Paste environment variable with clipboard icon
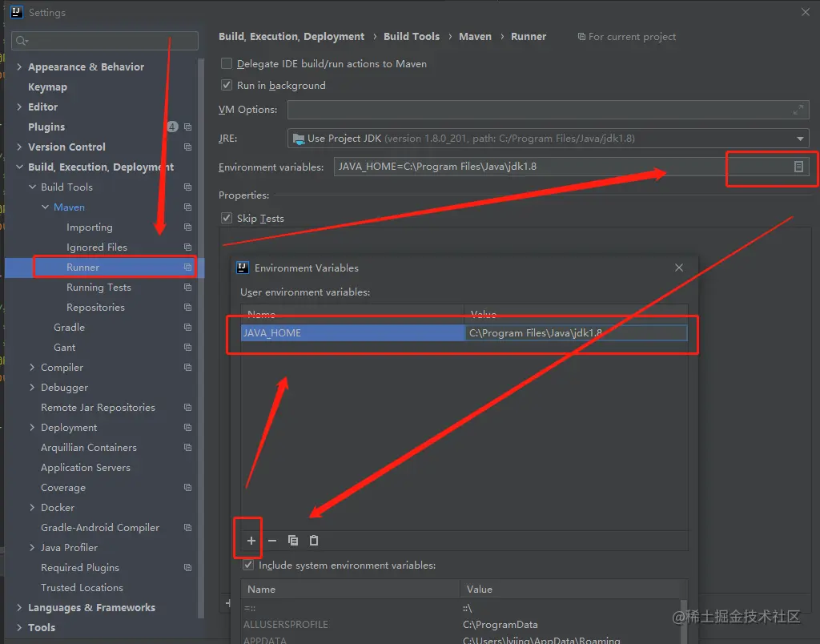The width and height of the screenshot is (820, 644). (x=314, y=541)
